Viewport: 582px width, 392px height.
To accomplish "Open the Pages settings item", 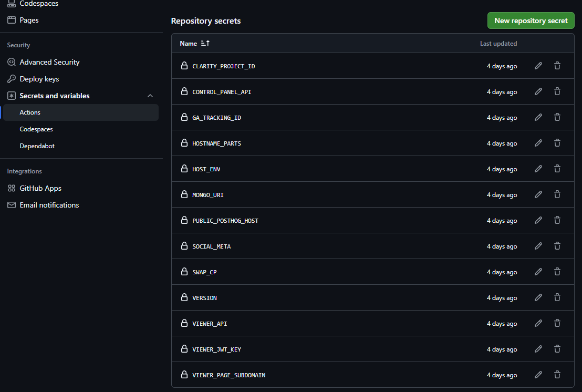I will (29, 20).
